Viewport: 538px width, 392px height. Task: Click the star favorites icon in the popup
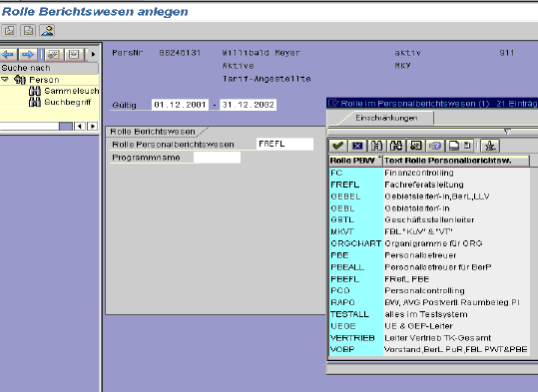click(x=490, y=146)
